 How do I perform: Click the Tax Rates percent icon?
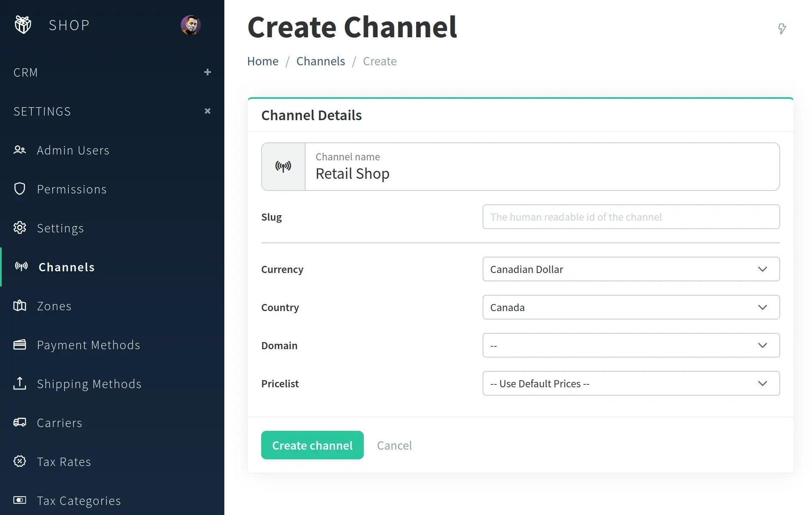20,461
